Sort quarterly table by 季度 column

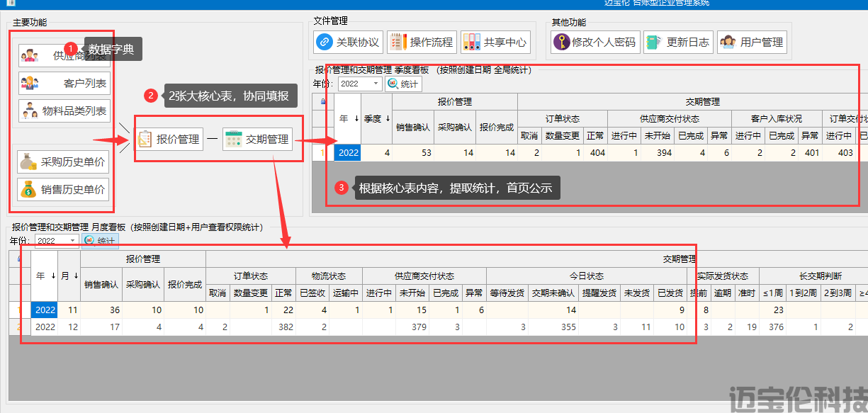click(x=376, y=119)
